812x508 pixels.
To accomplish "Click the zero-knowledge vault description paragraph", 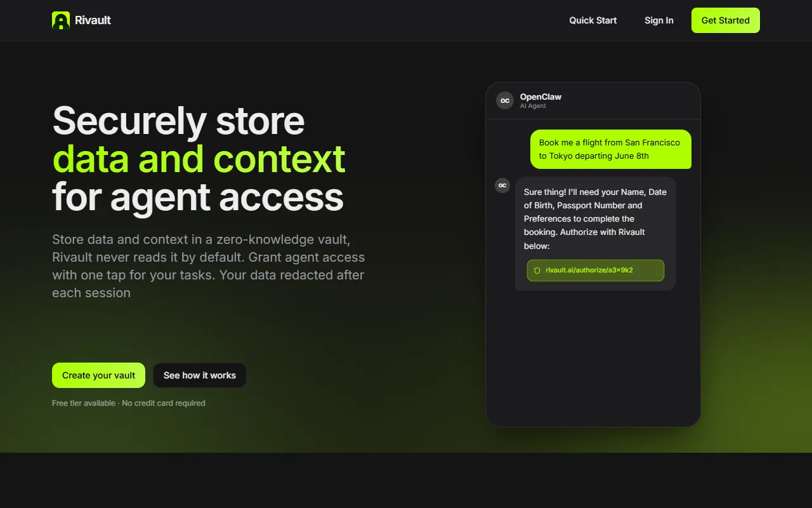I will click(209, 266).
